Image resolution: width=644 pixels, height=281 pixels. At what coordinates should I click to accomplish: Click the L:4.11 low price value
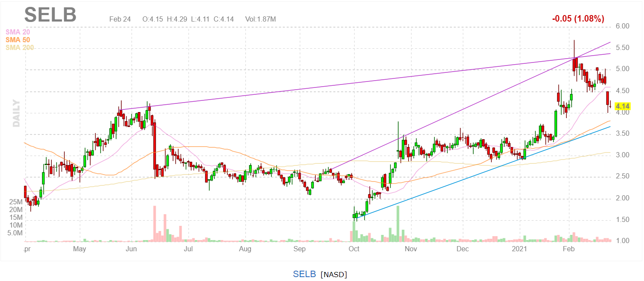[201, 19]
